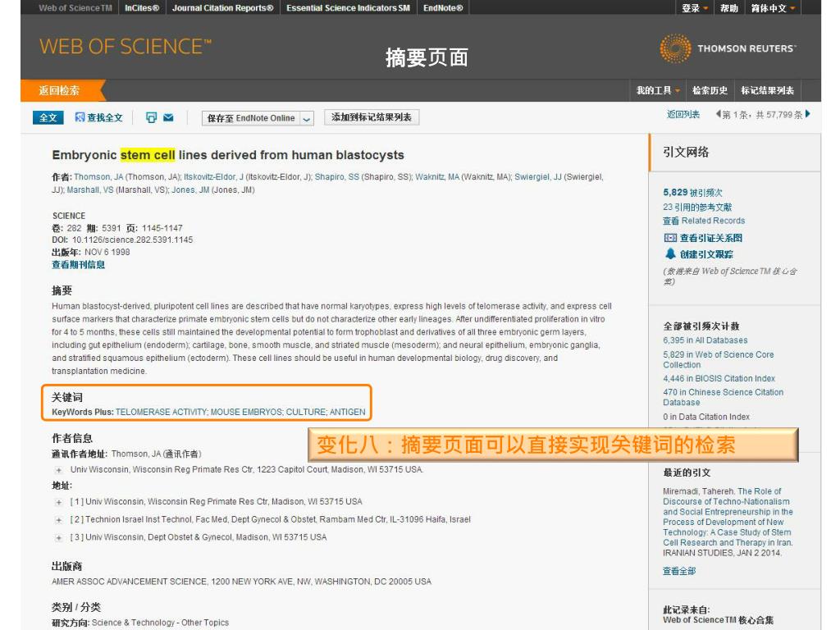Click 查找全文 link text
This screenshot has width=840, height=630.
point(105,117)
